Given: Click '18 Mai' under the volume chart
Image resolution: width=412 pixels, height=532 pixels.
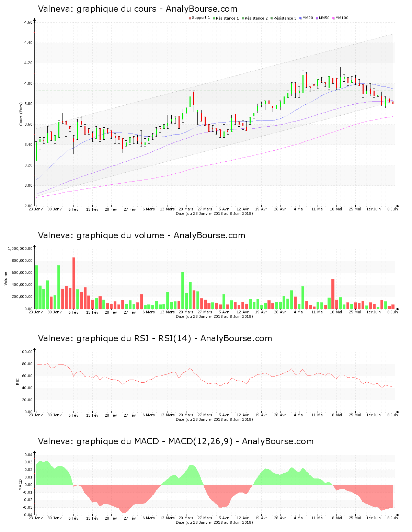Looking at the screenshot, I should (336, 312).
